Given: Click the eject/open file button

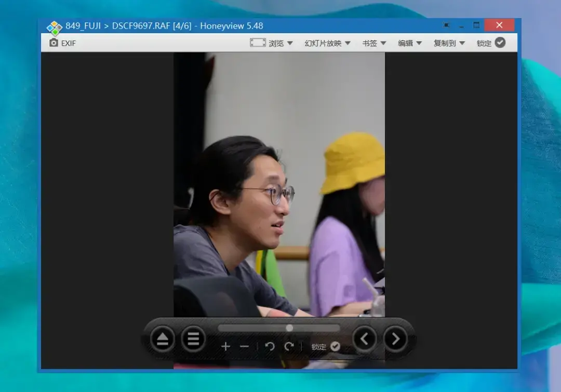Looking at the screenshot, I should tap(163, 340).
